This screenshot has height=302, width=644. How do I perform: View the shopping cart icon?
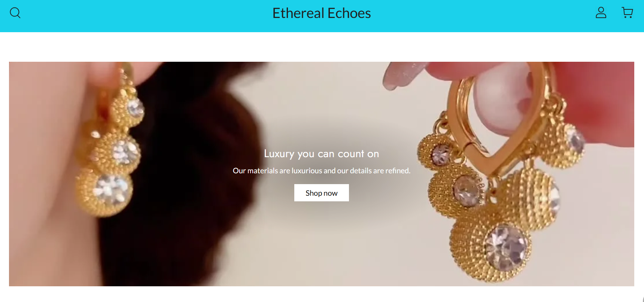[x=627, y=13]
